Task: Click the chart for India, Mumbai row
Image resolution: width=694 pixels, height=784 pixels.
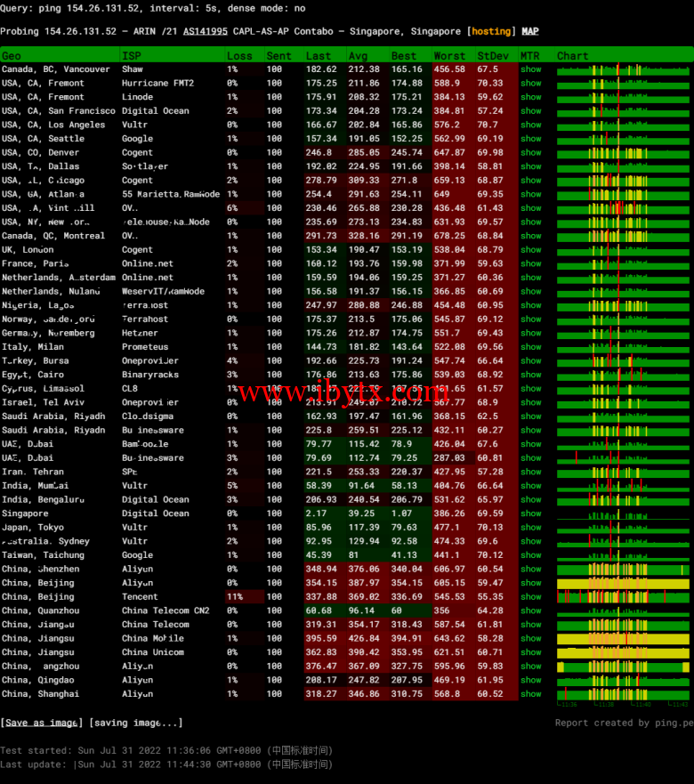Action: coord(623,486)
